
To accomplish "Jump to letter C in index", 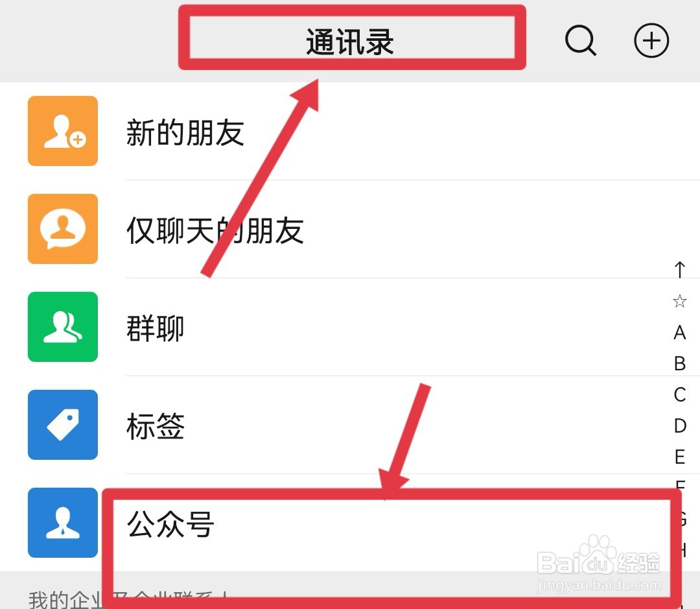I will coord(679,394).
